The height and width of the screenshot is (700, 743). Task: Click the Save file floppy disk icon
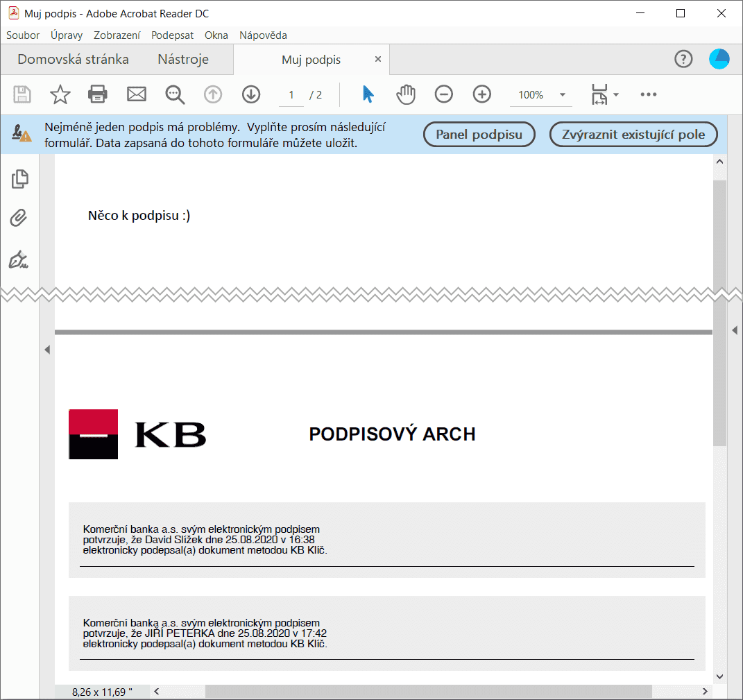click(22, 94)
